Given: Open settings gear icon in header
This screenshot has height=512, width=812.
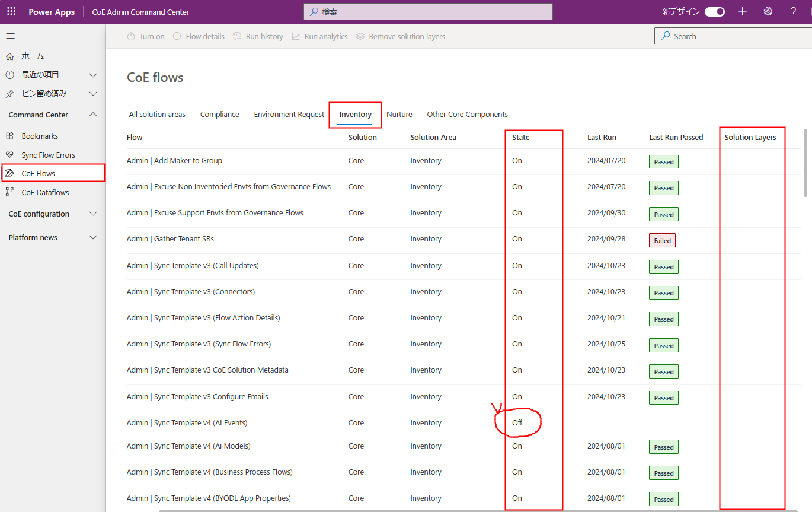Looking at the screenshot, I should coord(768,12).
